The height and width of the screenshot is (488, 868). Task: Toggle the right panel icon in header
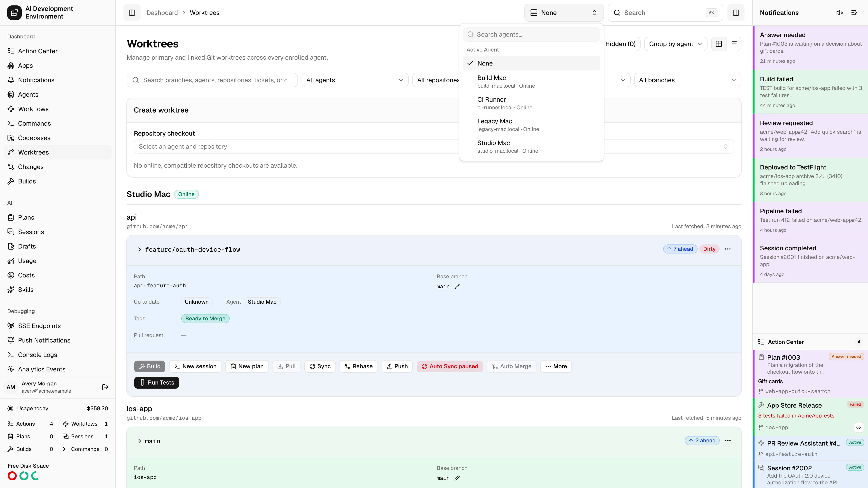coord(736,13)
